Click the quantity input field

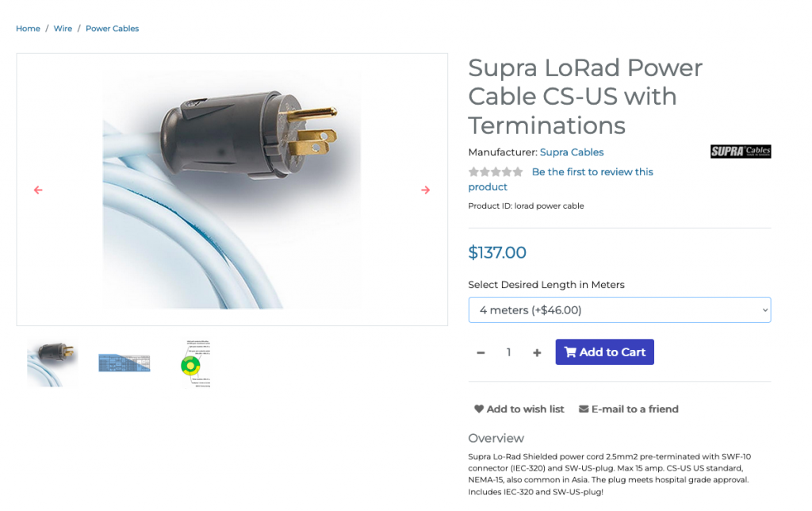pos(508,352)
